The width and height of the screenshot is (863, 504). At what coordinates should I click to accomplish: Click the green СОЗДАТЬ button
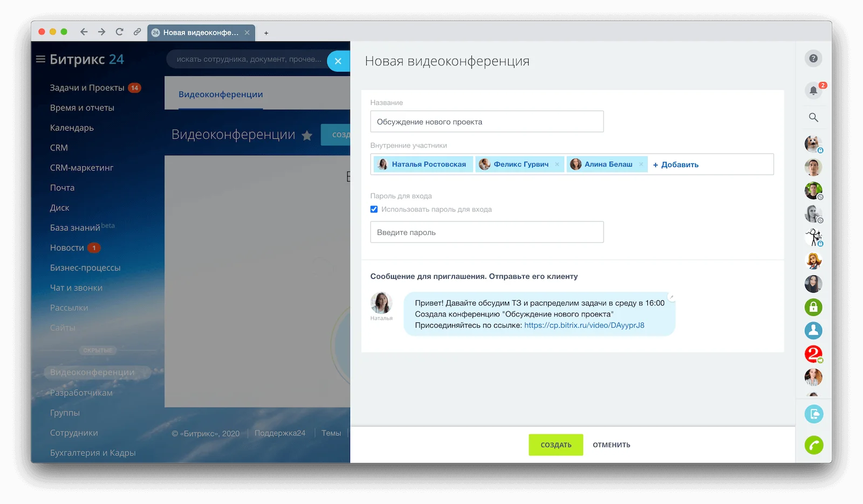click(556, 445)
